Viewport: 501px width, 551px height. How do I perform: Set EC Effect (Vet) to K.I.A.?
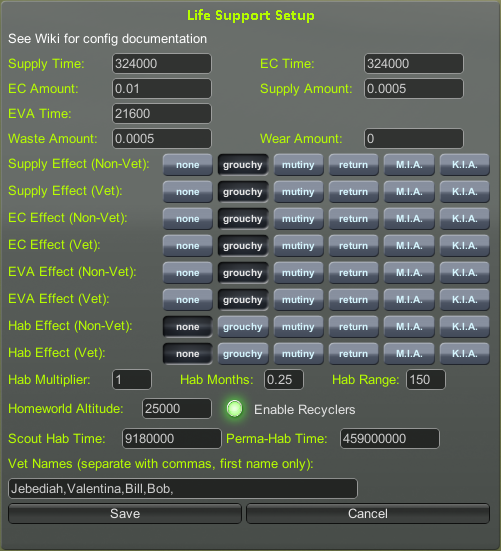(464, 246)
